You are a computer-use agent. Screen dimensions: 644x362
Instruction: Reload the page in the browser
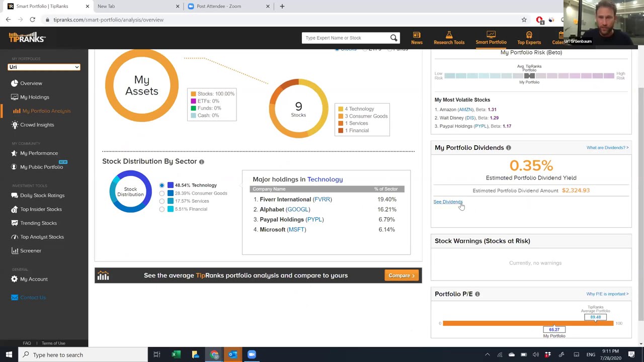pyautogui.click(x=32, y=20)
